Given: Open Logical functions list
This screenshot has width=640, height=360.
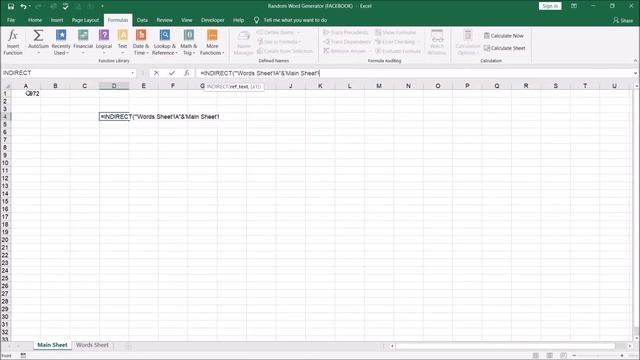Looking at the screenshot, I should pos(104,42).
